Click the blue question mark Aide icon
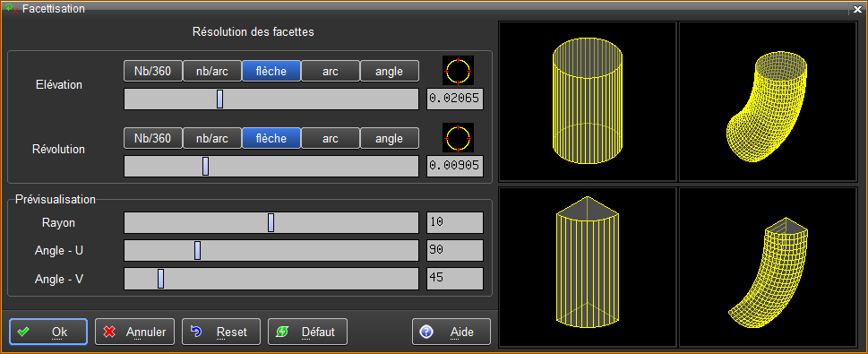The image size is (868, 354). tap(426, 332)
